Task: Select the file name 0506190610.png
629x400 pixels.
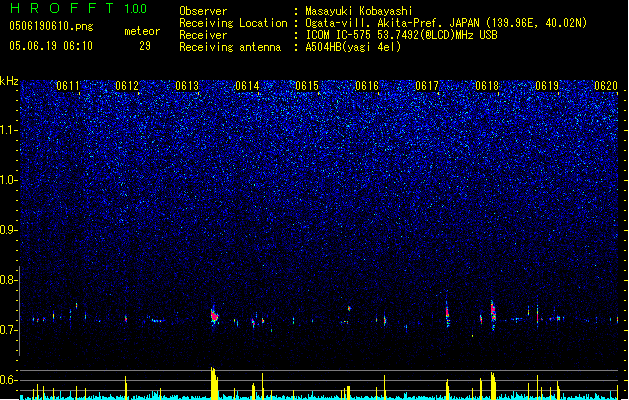Action: pyautogui.click(x=51, y=26)
